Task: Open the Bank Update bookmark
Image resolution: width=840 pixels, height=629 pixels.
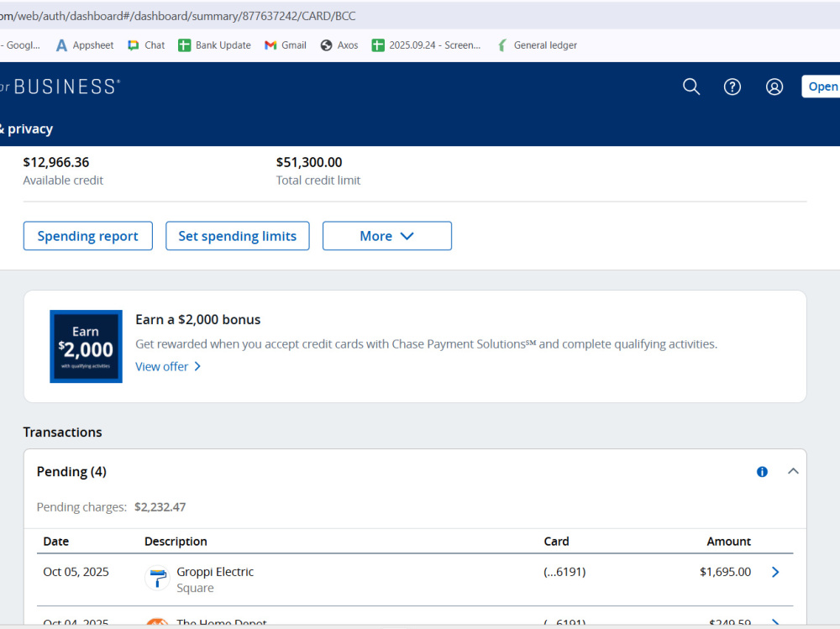Action: coord(214,45)
